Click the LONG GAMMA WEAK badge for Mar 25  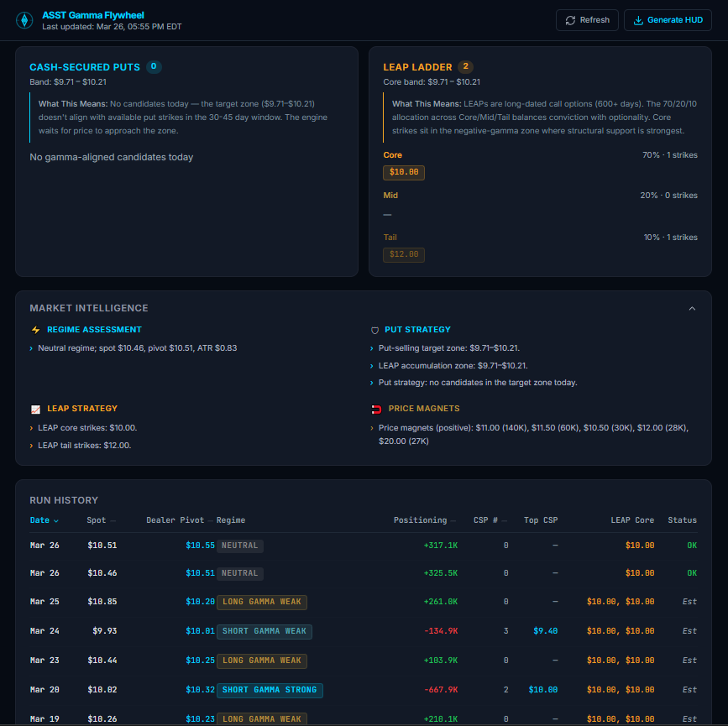tap(262, 602)
